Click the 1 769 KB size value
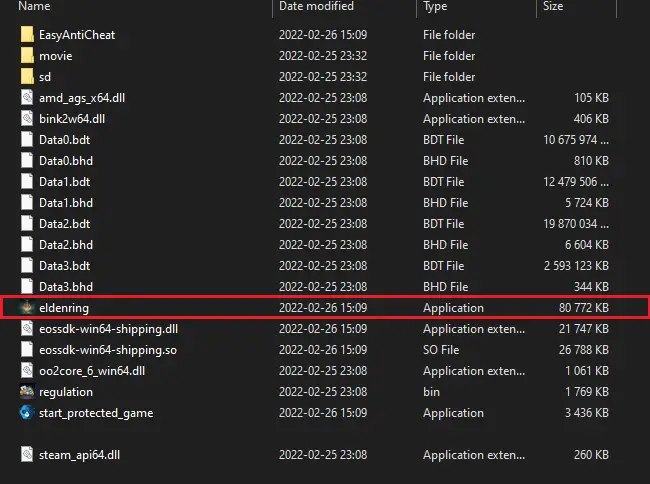This screenshot has height=484, width=650. coord(587,392)
